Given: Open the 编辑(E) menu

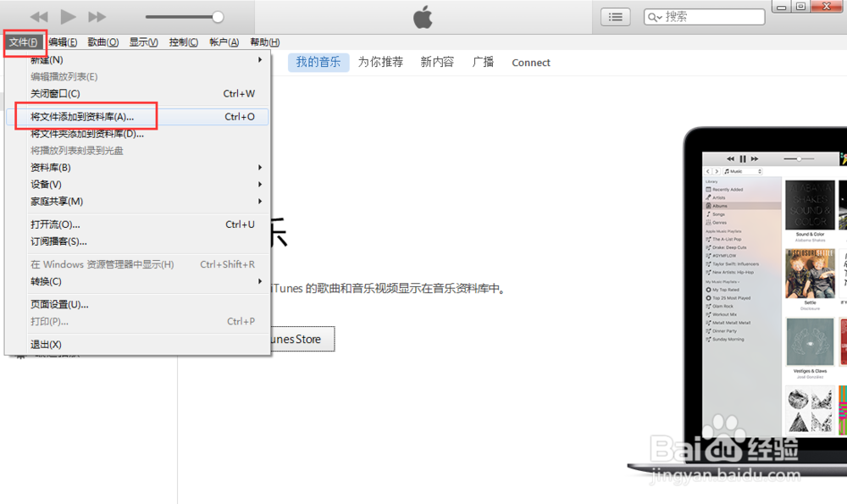Looking at the screenshot, I should point(63,42).
